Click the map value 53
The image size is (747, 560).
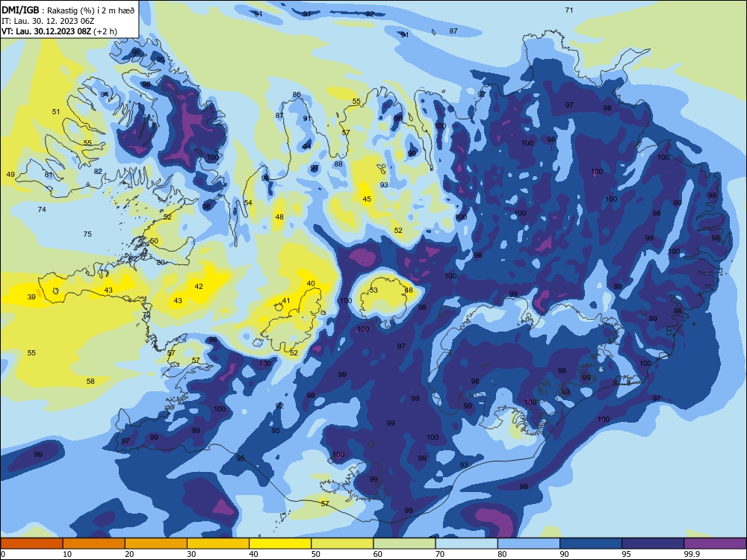pyautogui.click(x=373, y=290)
